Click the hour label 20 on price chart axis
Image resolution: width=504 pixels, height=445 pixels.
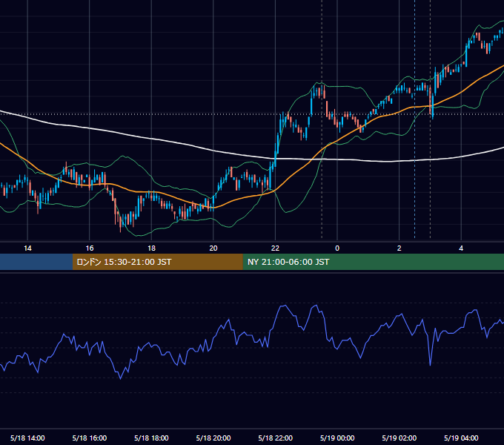(x=213, y=248)
